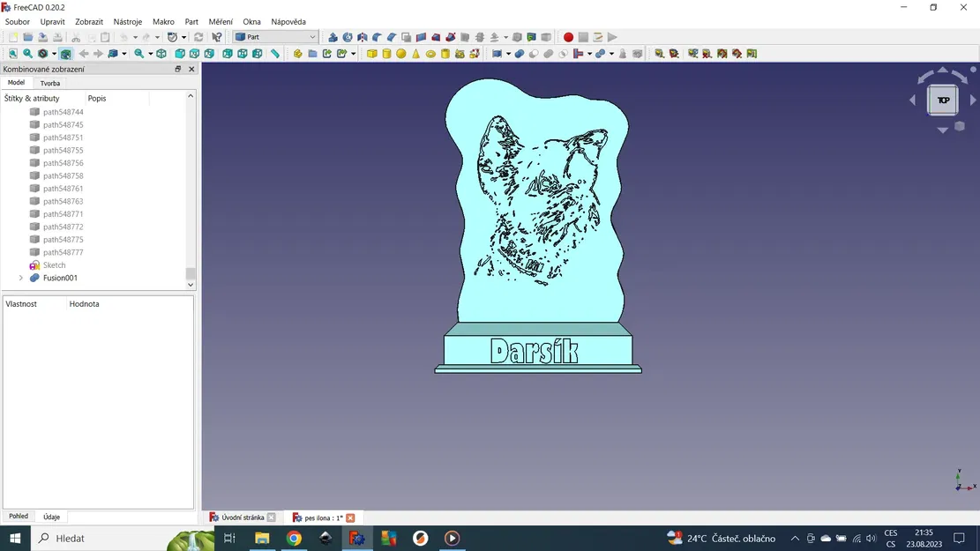The image size is (980, 551).
Task: Save the document with the Save icon
Action: (x=42, y=38)
